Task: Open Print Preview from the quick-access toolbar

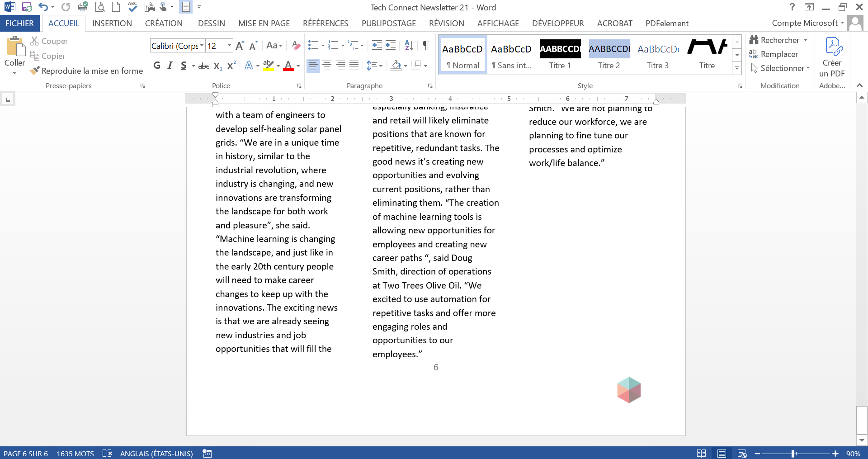Action: tap(100, 7)
